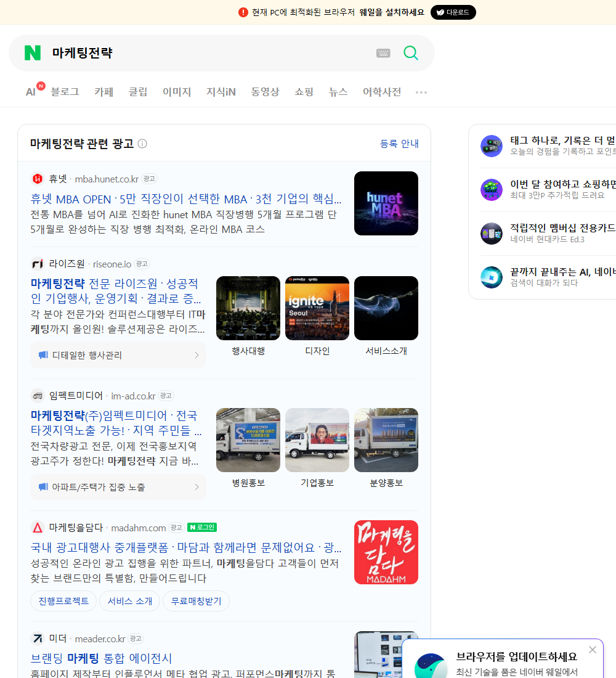The image size is (616, 678).
Task: Switch to the 동영상 tab
Action: click(x=265, y=92)
